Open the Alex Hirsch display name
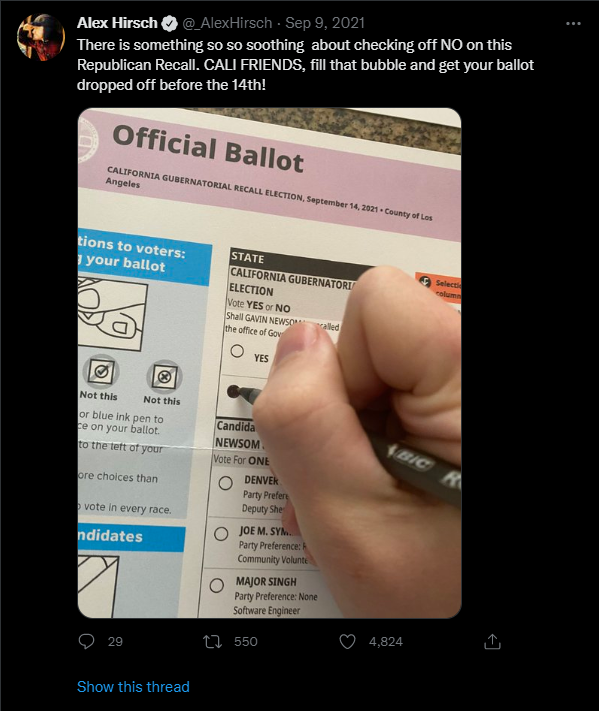This screenshot has height=711, width=599. point(117,23)
